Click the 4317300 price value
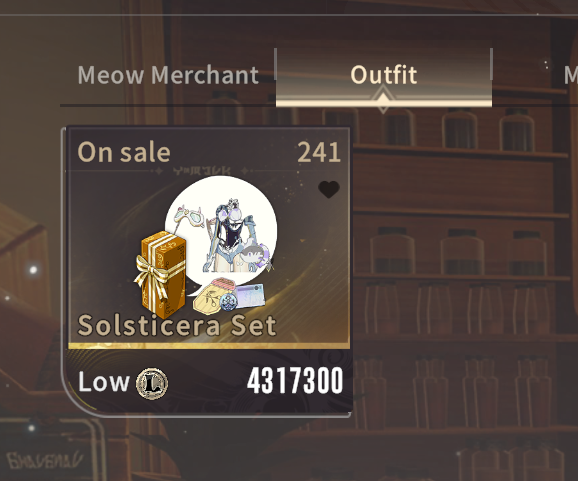578x481 pixels. pyautogui.click(x=295, y=381)
